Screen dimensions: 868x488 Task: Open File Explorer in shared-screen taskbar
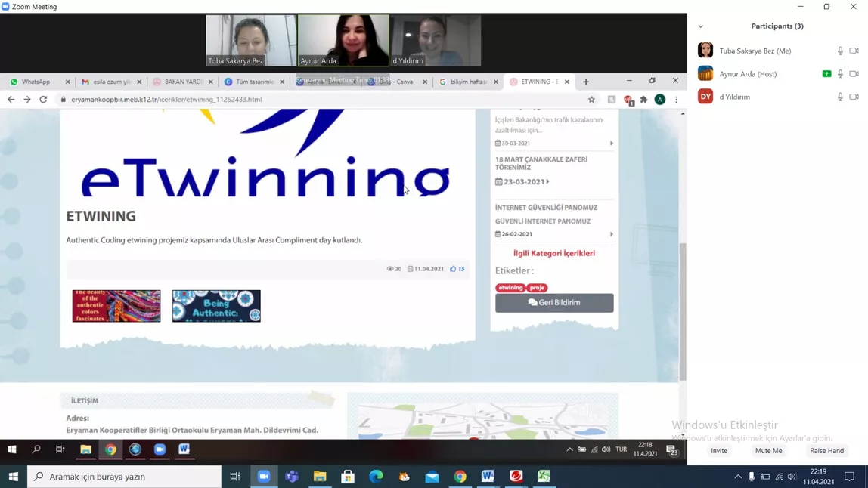coord(85,449)
